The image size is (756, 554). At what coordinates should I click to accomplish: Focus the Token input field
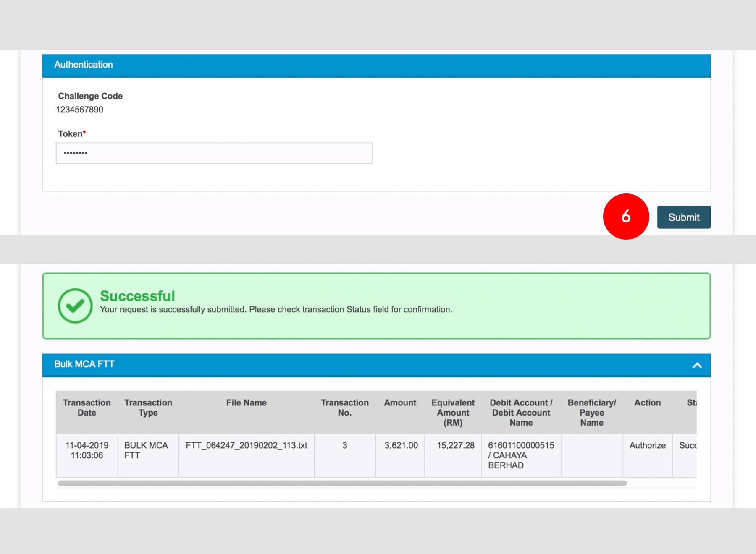[214, 153]
